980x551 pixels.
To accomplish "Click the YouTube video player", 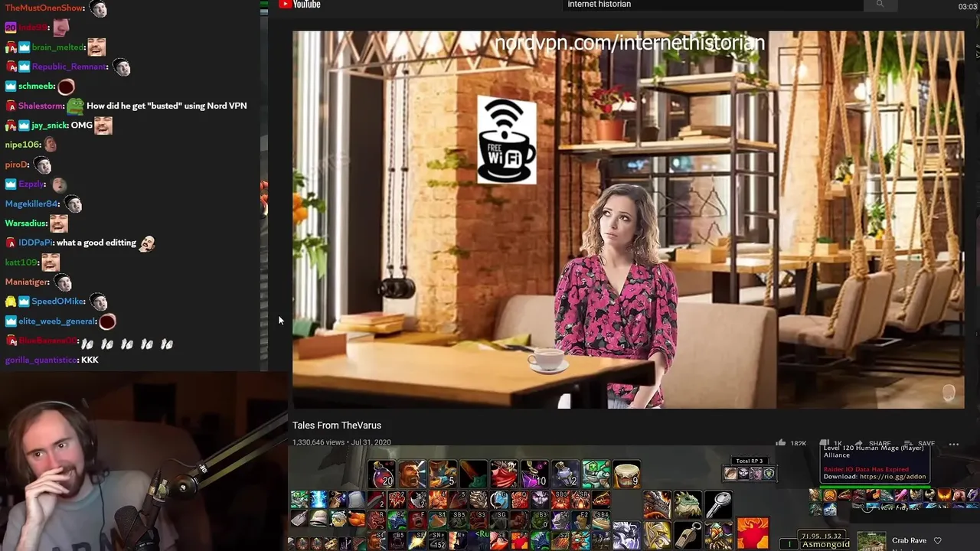I will 628,220.
